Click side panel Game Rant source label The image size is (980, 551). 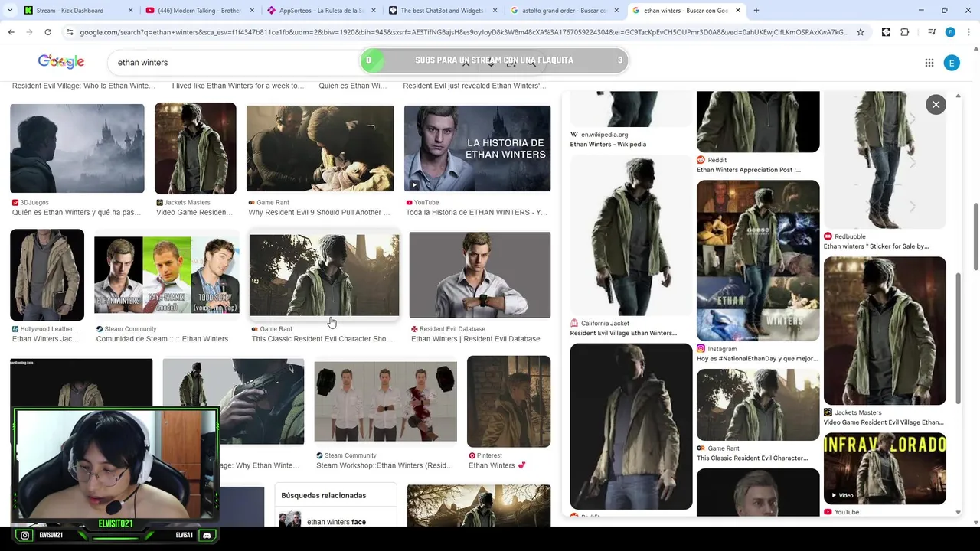[724, 448]
